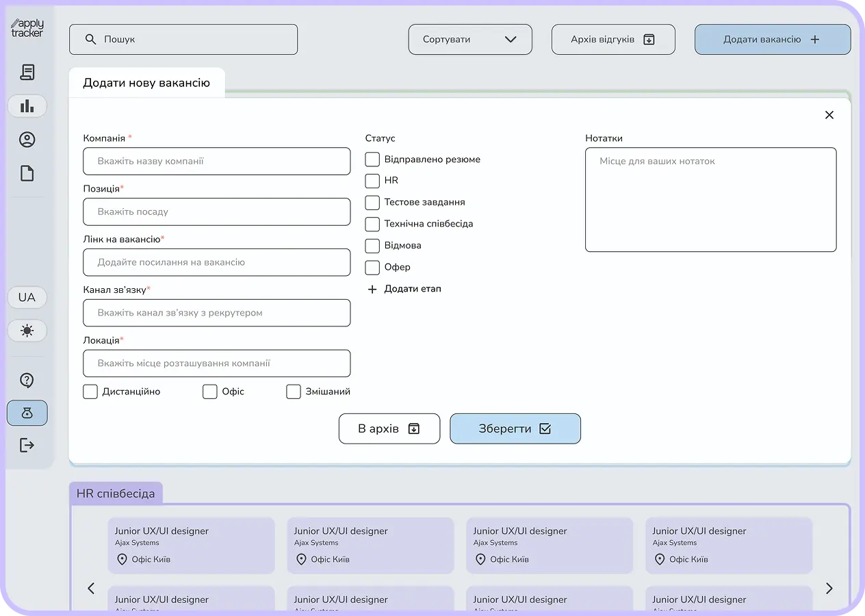This screenshot has width=865, height=616.
Task: Enable the Тестове завдання checkbox
Action: [372, 203]
